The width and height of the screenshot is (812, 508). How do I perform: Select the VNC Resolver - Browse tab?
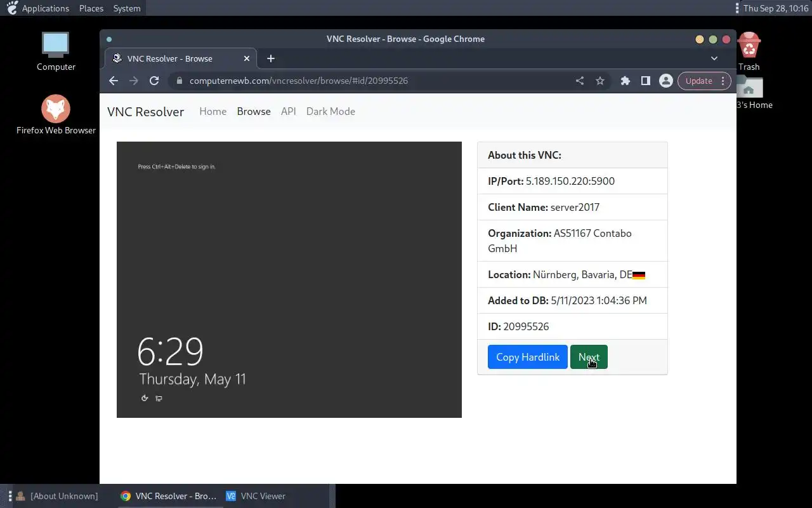[180, 58]
